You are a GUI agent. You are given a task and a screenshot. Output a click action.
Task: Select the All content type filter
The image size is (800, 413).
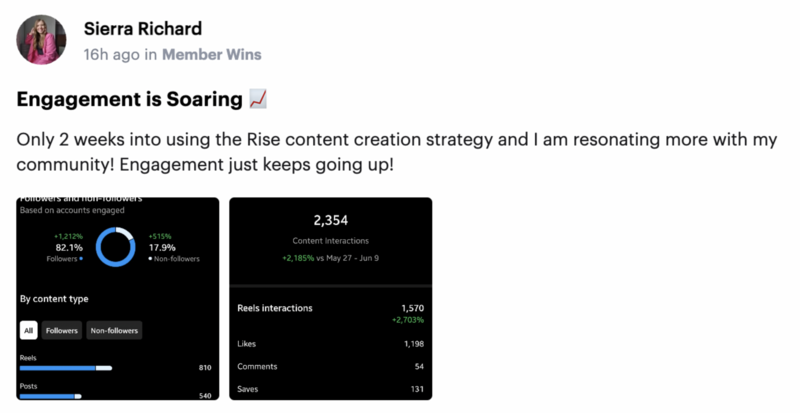point(29,330)
